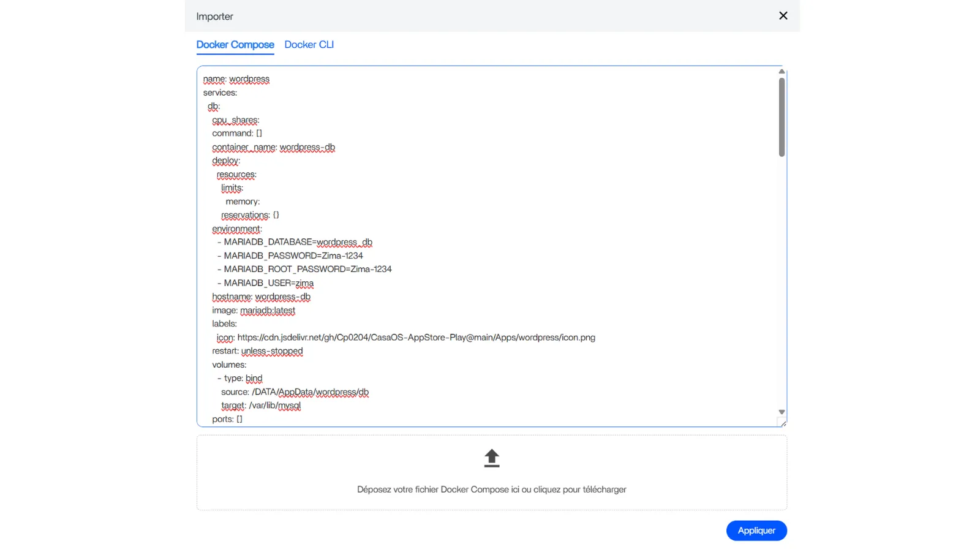This screenshot has width=980, height=549.
Task: Click the container_name: wordpress-db line
Action: tap(273, 147)
